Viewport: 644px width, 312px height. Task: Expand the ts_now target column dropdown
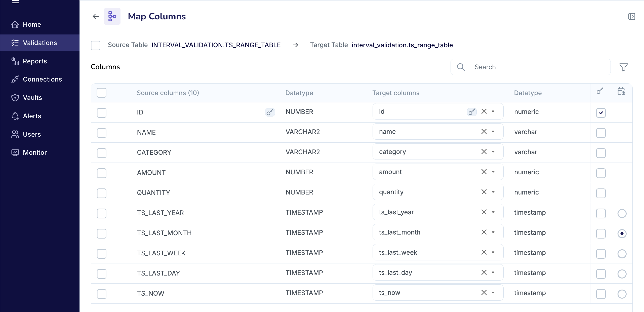tap(493, 292)
